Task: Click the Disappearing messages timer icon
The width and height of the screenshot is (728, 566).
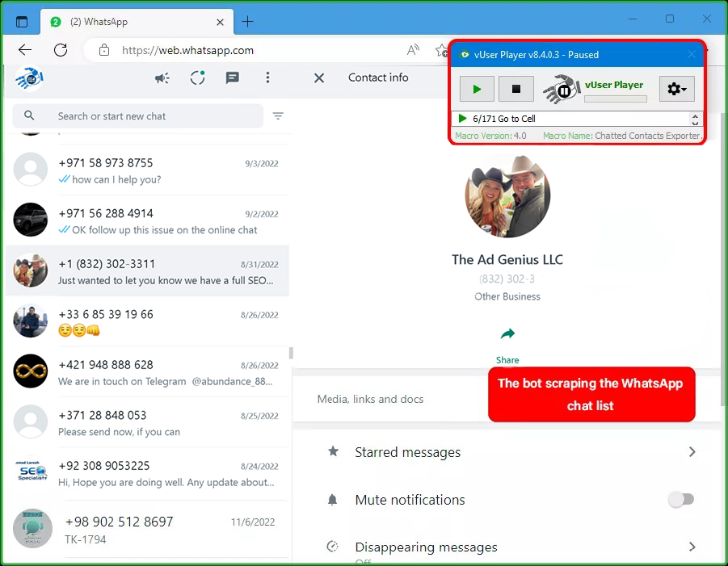Action: pos(332,547)
